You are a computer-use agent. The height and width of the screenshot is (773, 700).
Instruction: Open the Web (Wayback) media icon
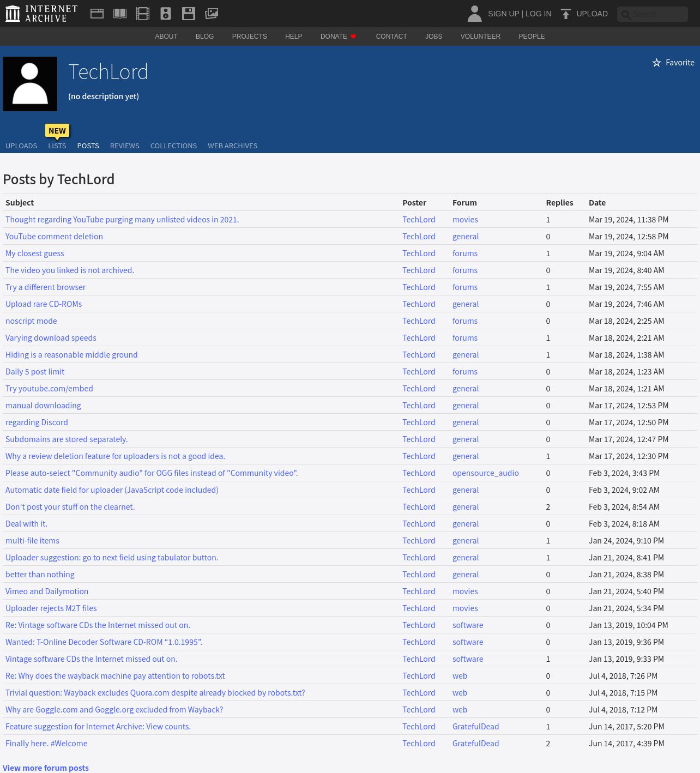coord(97,14)
